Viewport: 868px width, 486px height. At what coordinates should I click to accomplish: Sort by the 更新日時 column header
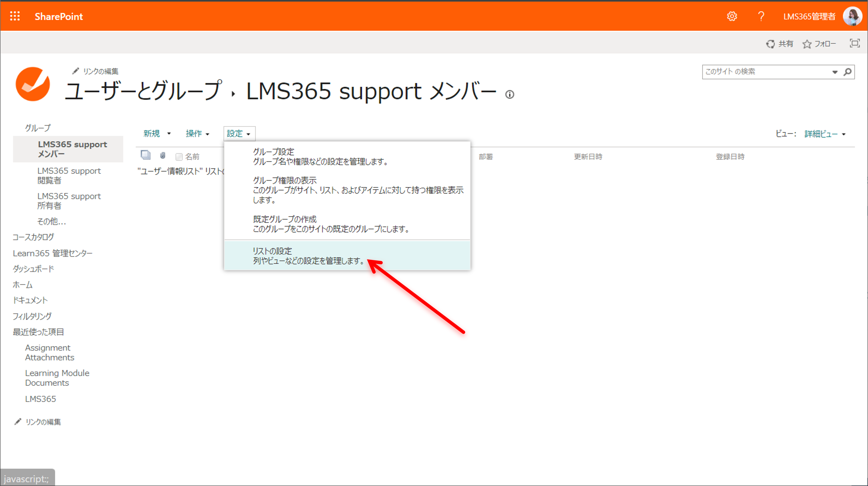588,157
